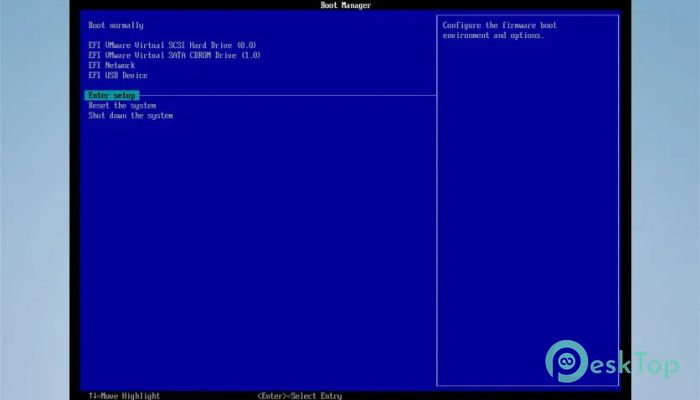Choose EFI VMware Virtual SCSI Hard Drive (0.0)
Screen dimensions: 700x400
pos(172,45)
